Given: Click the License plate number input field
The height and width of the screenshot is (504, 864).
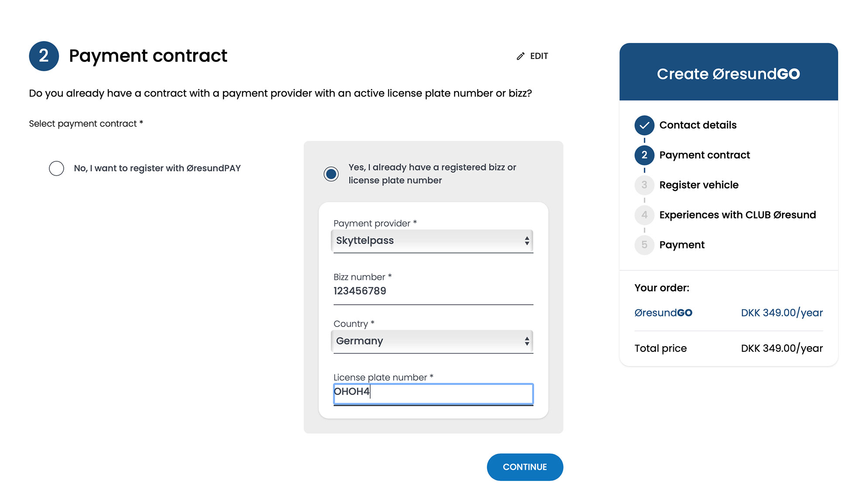Looking at the screenshot, I should click(433, 392).
